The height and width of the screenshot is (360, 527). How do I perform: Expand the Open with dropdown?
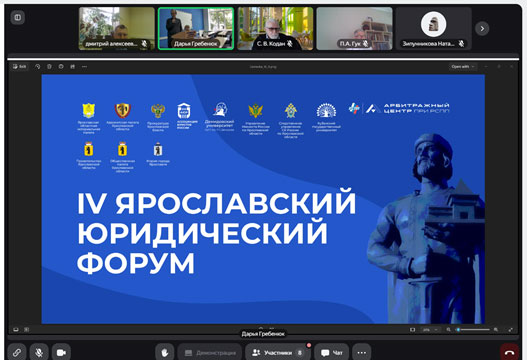pyautogui.click(x=463, y=67)
